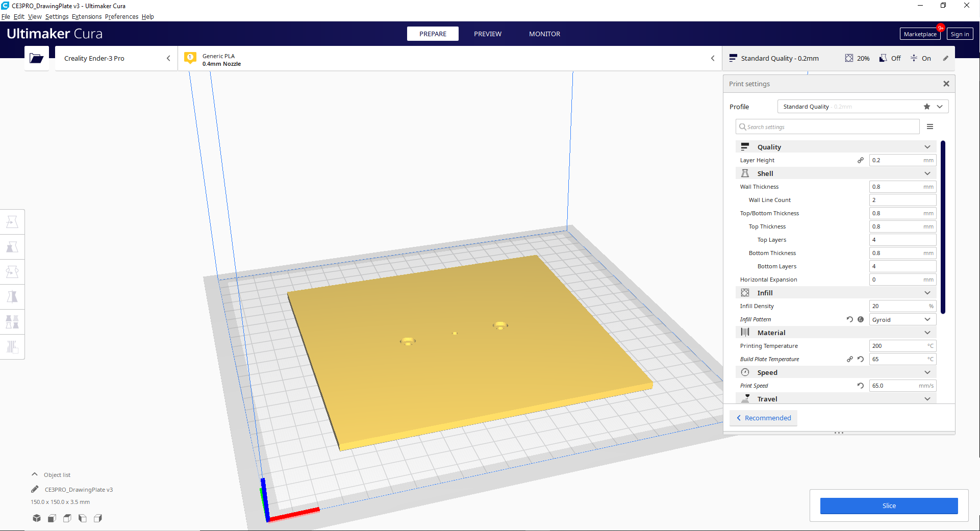Collapse the Material settings section
This screenshot has height=531, width=980.
point(836,333)
